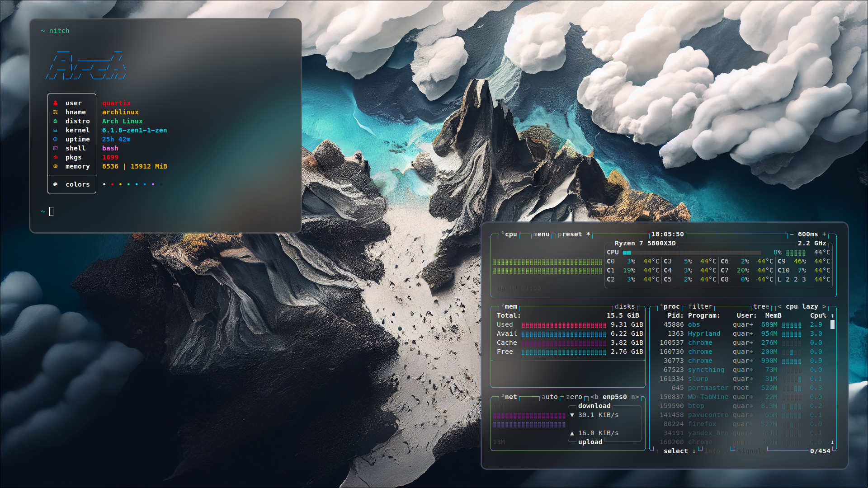868x488 pixels.
Task: Click the plus to increase update interval
Action: pyautogui.click(x=824, y=234)
